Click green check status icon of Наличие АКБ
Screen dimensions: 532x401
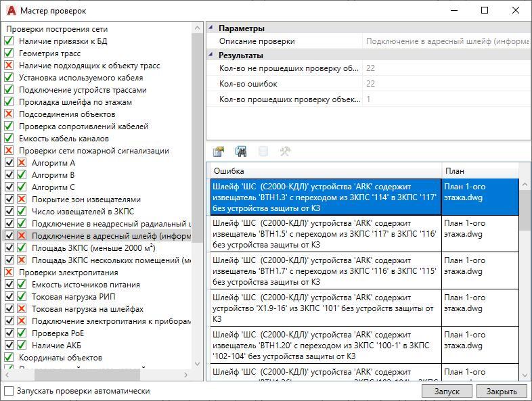[x=22, y=346]
